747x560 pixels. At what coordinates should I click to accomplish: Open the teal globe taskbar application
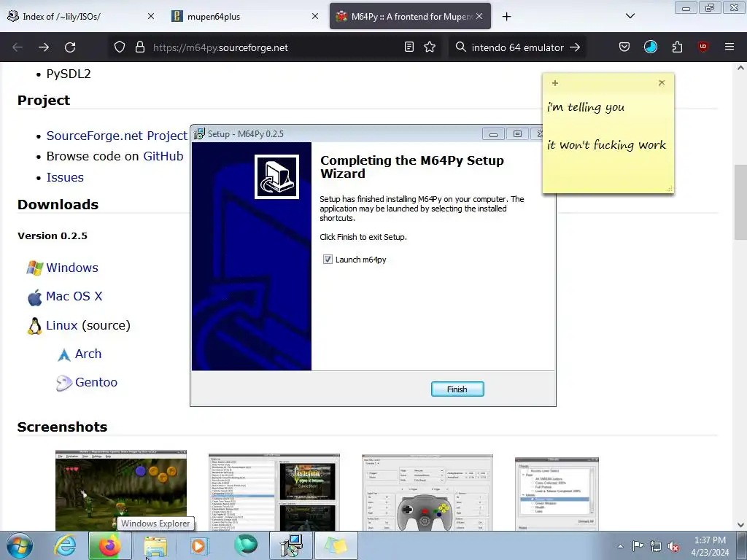[x=245, y=545]
